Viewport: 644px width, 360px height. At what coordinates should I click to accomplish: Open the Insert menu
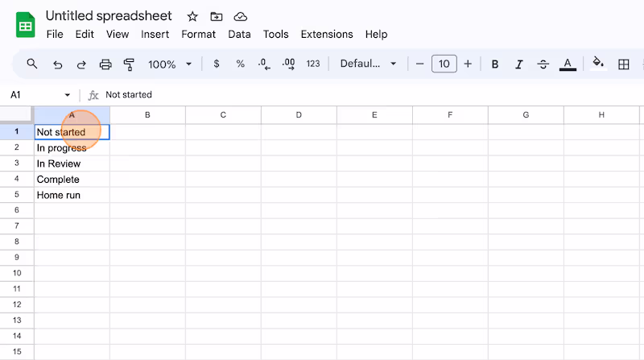click(155, 35)
